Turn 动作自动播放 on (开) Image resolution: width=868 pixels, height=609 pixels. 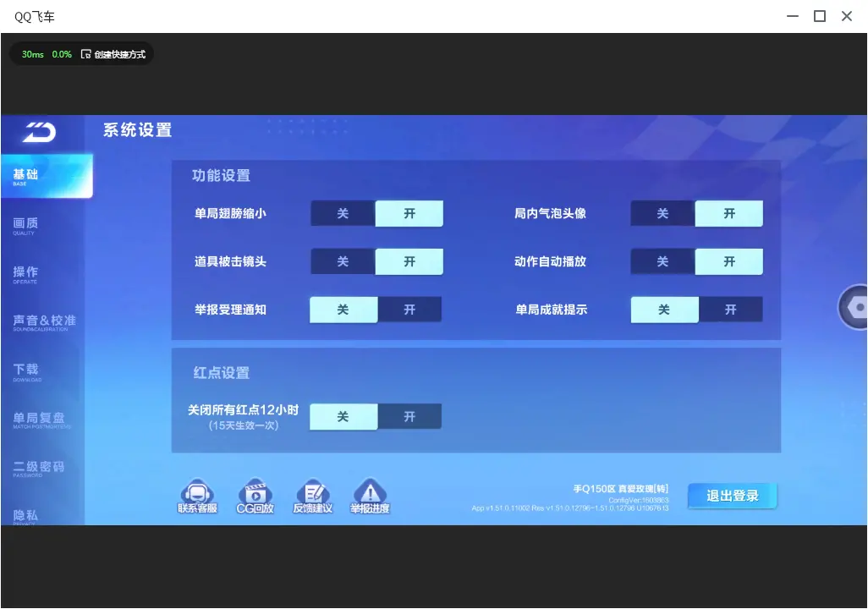click(x=729, y=262)
